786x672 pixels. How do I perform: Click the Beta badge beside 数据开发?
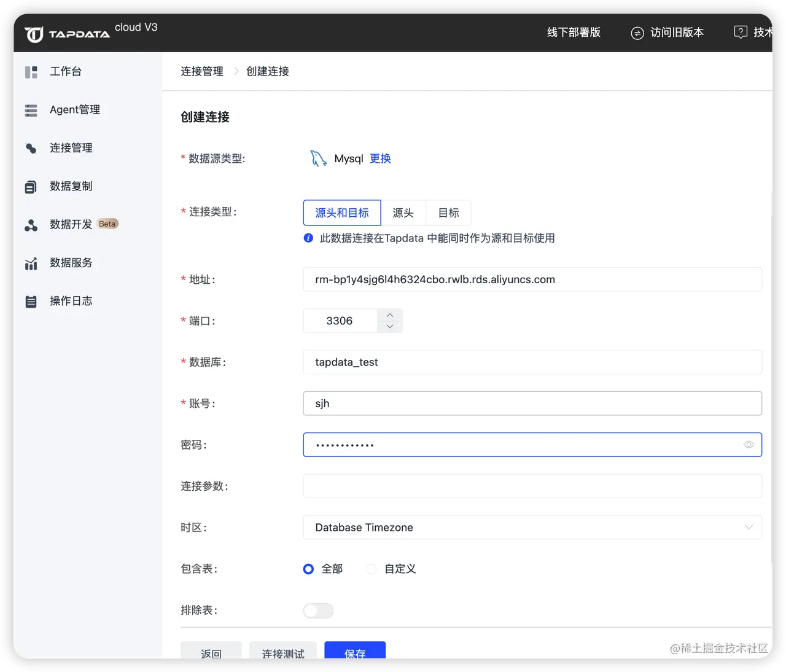pyautogui.click(x=107, y=224)
